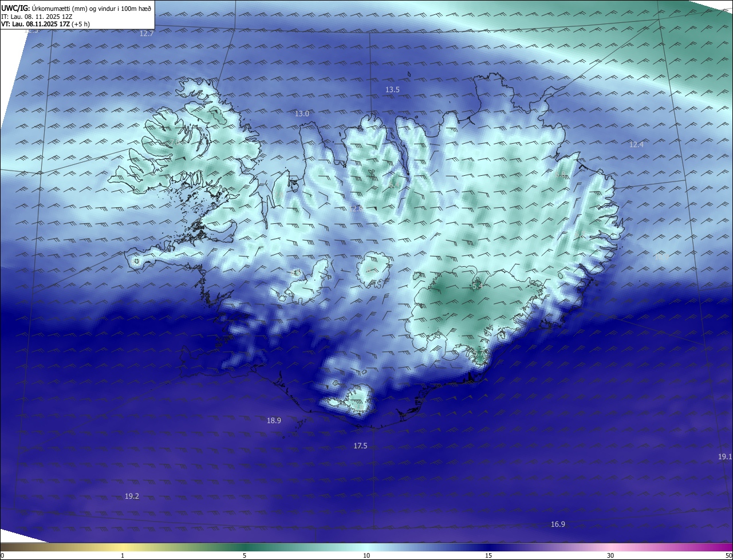The image size is (733, 560).
Task: Click the map value label 12.7
Action: 147,34
